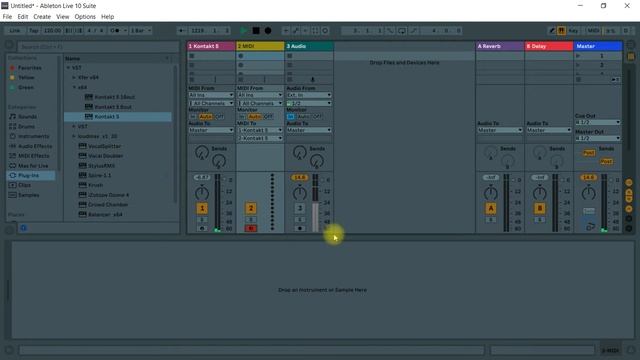Toggle the browser show/hide round button
640x360 pixels.
pyautogui.click(x=9, y=45)
